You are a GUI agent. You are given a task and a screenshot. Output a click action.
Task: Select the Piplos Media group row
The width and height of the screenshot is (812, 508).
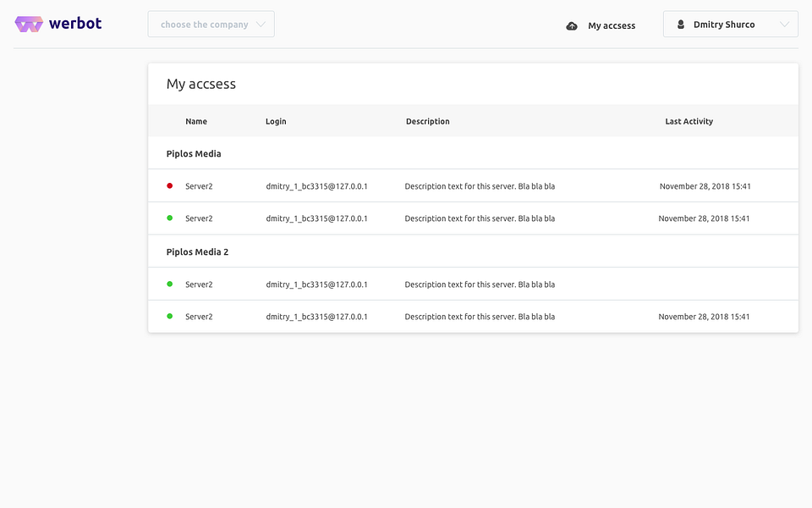point(474,153)
